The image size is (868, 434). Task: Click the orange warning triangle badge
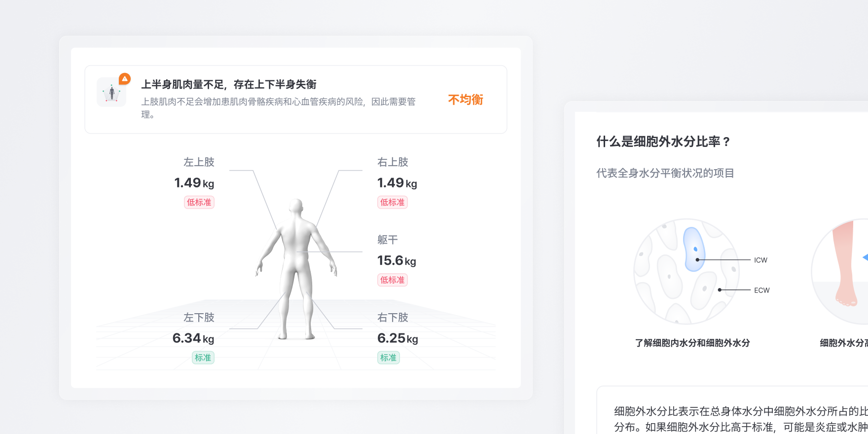pyautogui.click(x=125, y=79)
